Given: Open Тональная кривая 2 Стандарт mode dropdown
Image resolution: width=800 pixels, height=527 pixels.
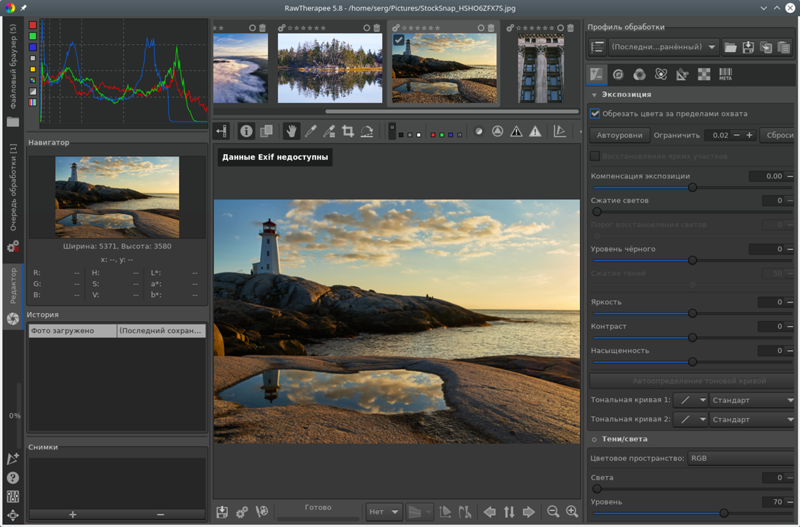Looking at the screenshot, I should pos(753,419).
